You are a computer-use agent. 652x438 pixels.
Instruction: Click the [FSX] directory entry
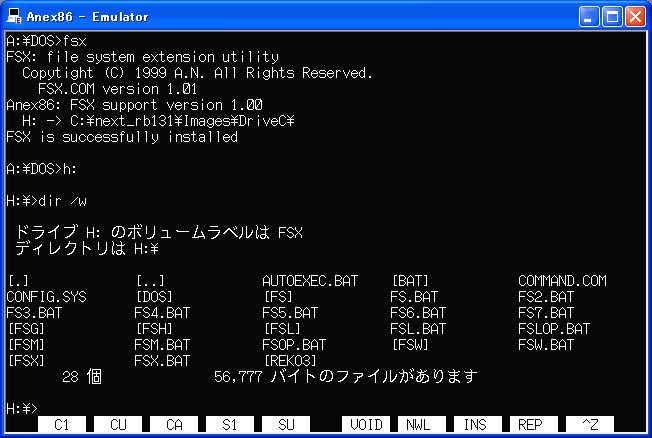26,361
